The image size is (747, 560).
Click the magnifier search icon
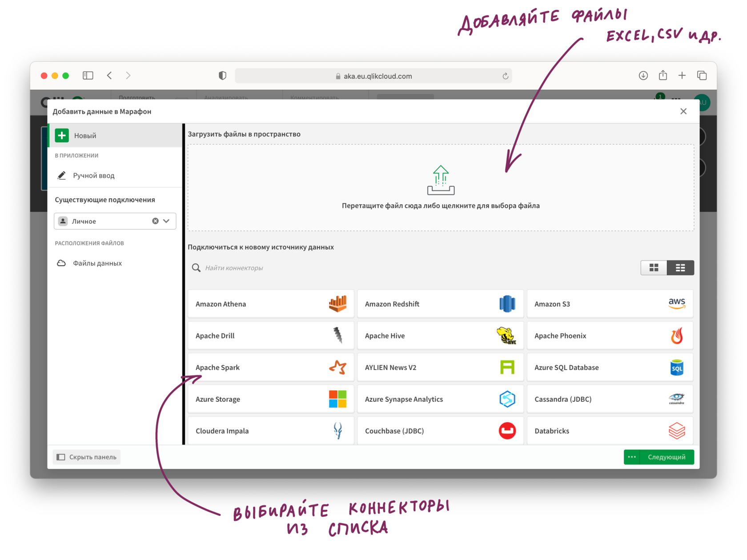point(196,268)
